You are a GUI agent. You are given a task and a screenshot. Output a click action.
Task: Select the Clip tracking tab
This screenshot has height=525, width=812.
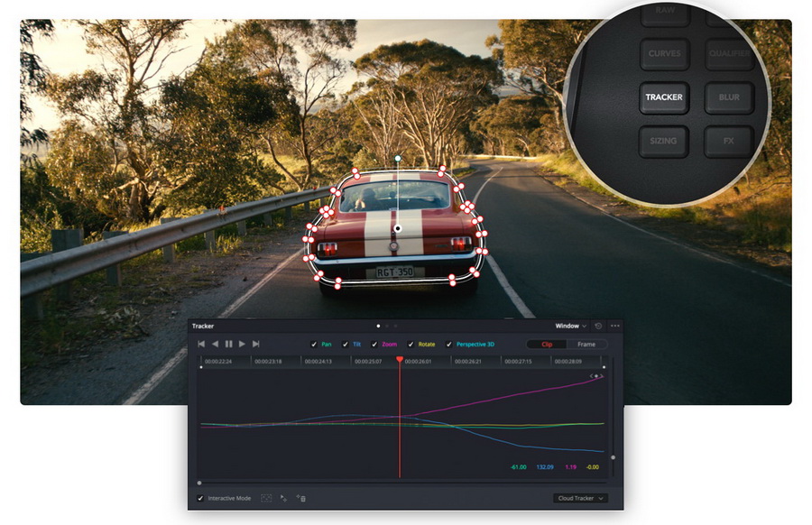click(x=545, y=344)
